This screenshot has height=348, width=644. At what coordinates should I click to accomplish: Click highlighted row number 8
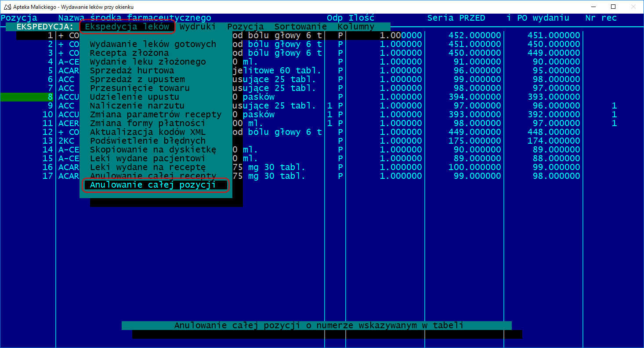click(x=50, y=97)
